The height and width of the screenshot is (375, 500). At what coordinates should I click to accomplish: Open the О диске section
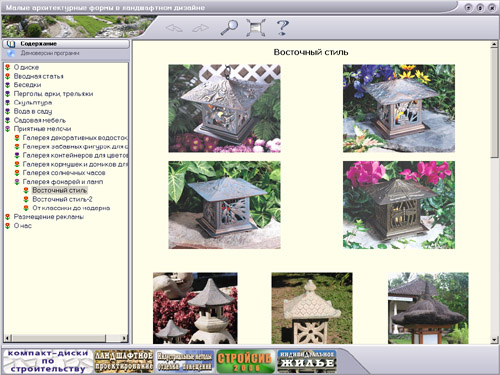pos(26,67)
